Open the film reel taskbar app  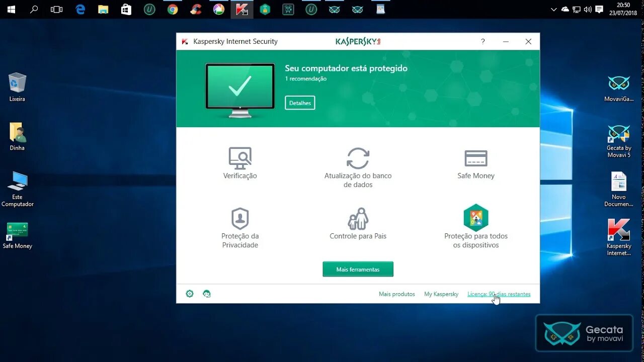pos(288,9)
